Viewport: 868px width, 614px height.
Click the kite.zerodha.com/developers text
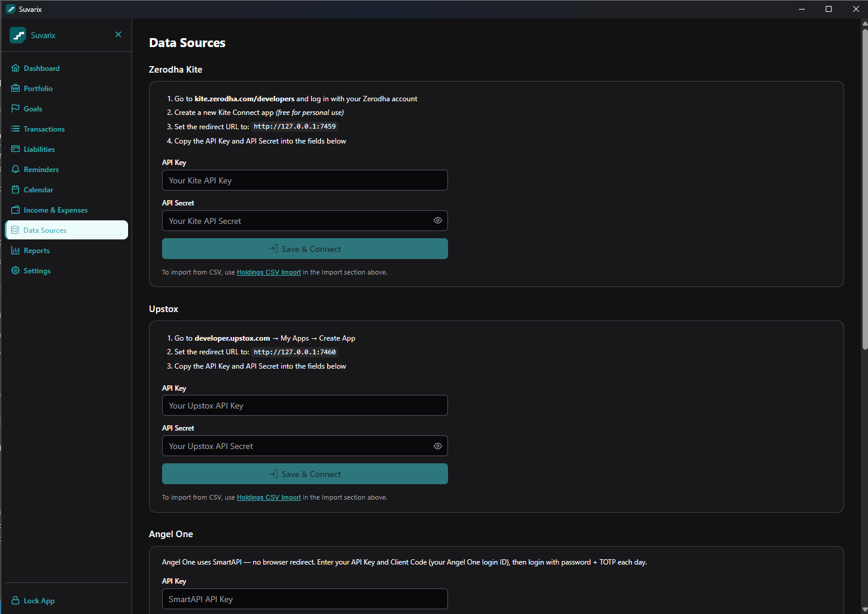(x=244, y=99)
